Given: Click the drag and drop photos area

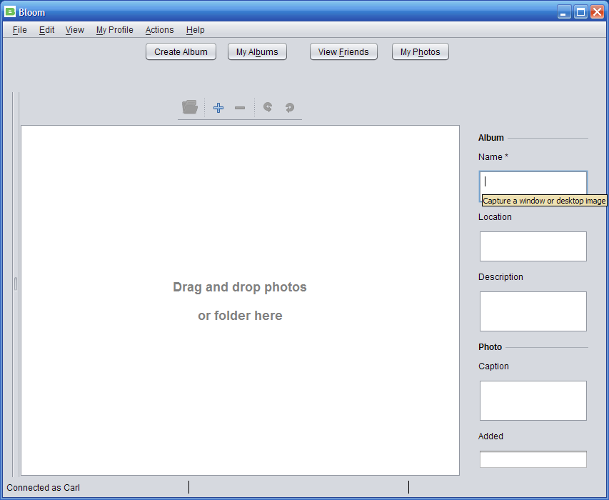Looking at the screenshot, I should pos(240,300).
